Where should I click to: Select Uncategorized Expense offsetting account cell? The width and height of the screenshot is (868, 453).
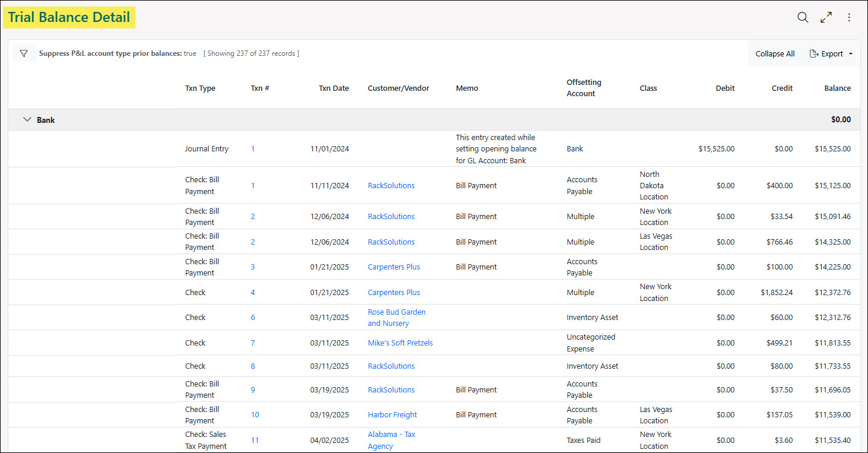click(591, 343)
